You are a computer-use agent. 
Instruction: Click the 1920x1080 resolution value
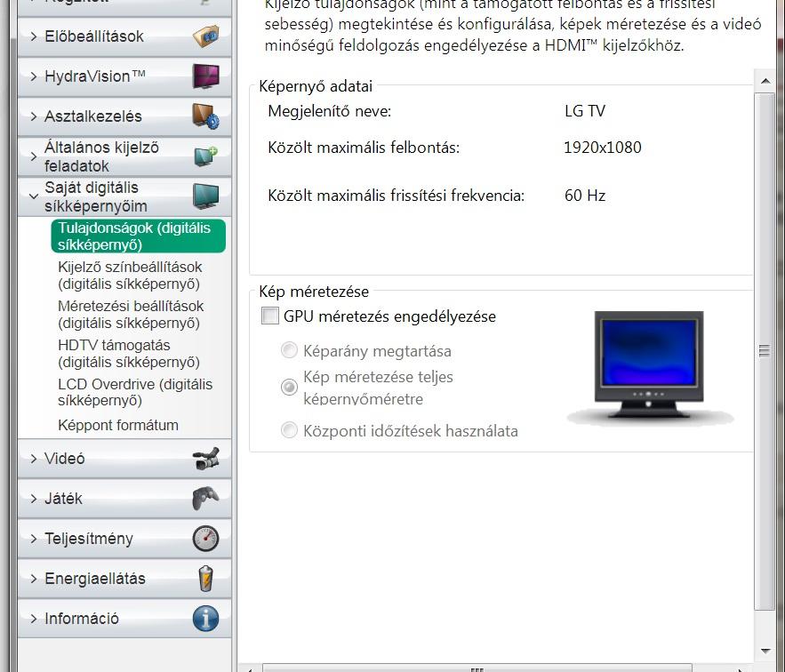(x=602, y=148)
